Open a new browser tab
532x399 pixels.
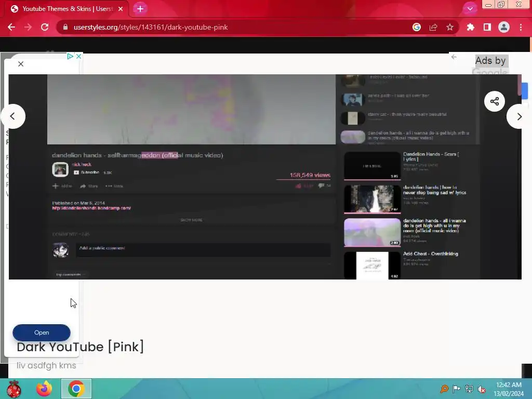click(x=140, y=9)
